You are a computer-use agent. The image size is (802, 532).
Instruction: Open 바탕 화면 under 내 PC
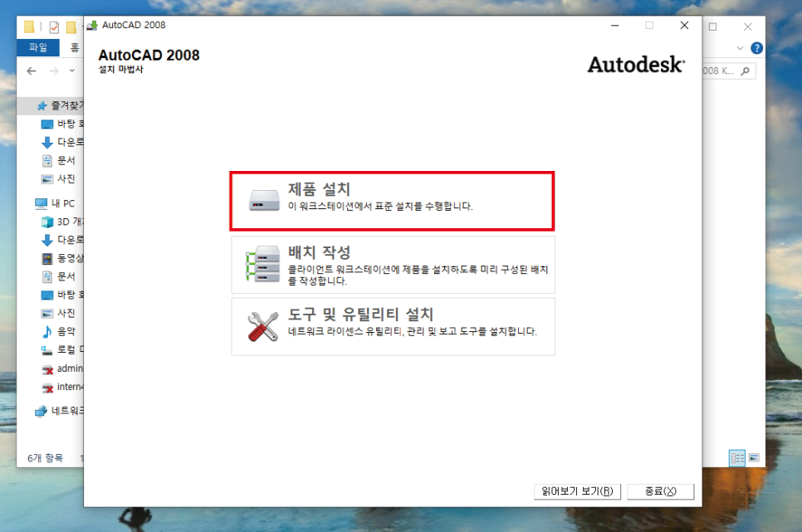62,295
